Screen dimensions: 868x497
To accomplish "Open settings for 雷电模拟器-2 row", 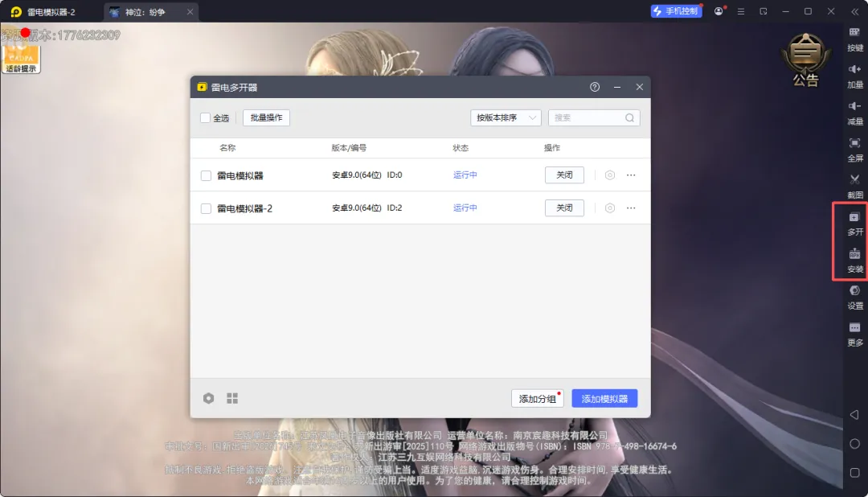I will pos(609,207).
